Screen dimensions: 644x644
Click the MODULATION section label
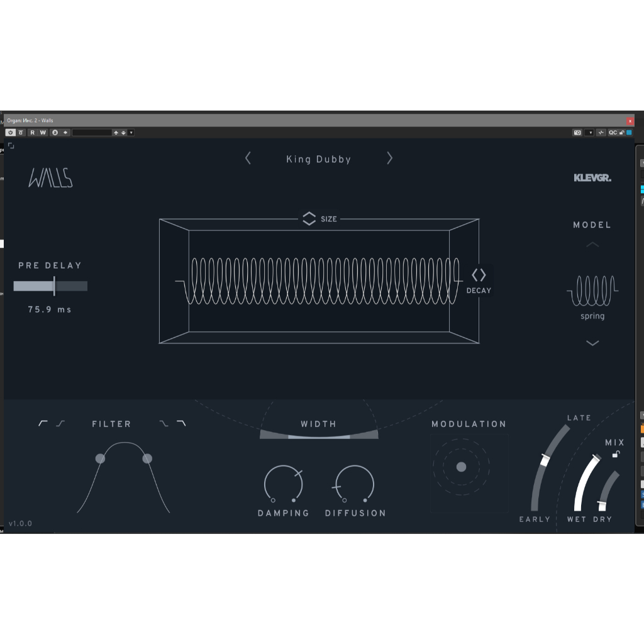[469, 424]
